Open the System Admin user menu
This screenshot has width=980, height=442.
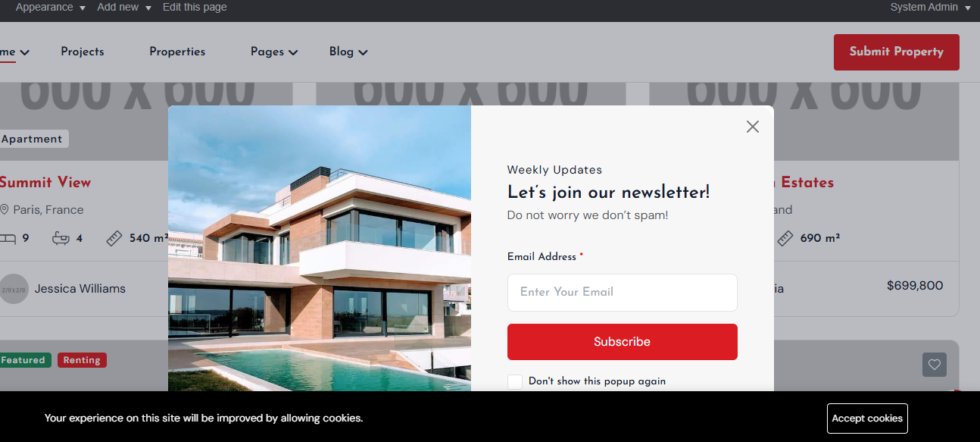point(931,7)
